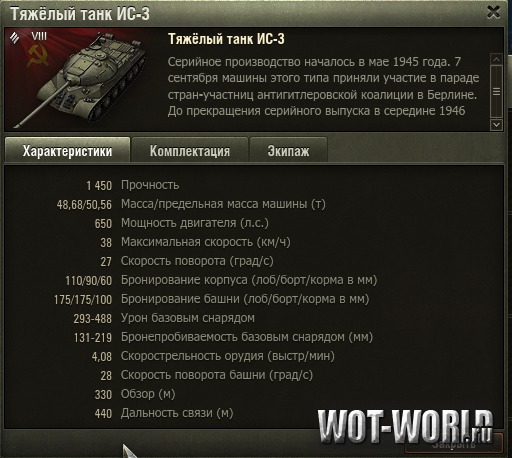Screen dimensions: 512x458
Task: Click the tier VIII indicator
Action: click(39, 36)
